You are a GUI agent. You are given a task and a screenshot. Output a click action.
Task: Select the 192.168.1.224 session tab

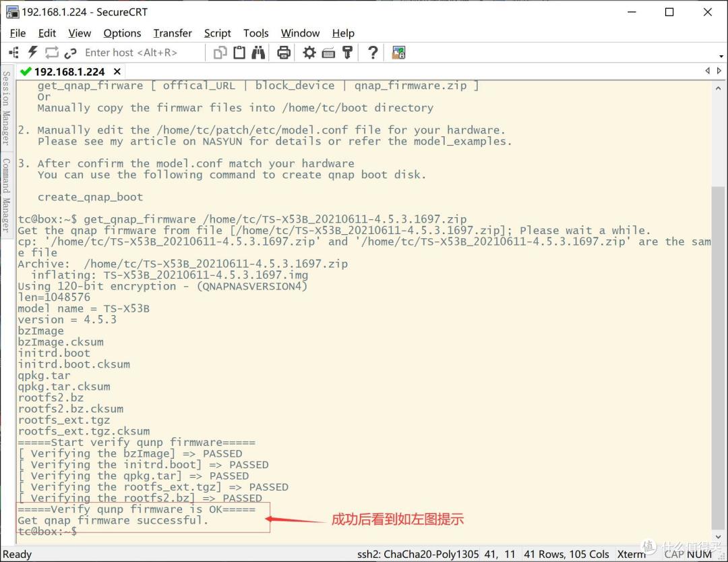click(x=67, y=71)
